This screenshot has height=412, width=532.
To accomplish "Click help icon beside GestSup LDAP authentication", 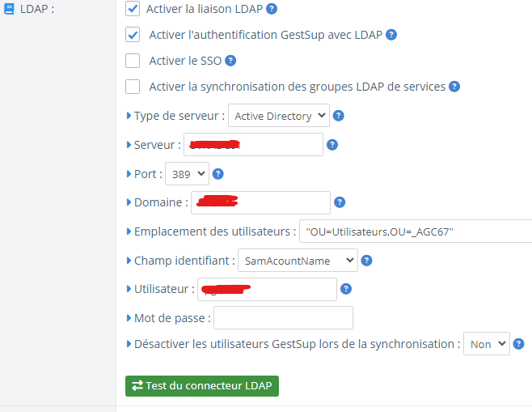I will [x=391, y=35].
